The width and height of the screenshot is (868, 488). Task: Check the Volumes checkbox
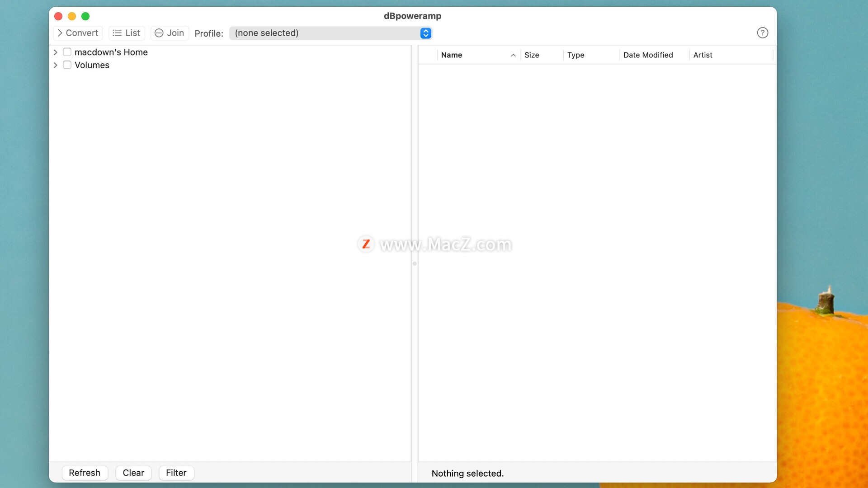click(67, 65)
